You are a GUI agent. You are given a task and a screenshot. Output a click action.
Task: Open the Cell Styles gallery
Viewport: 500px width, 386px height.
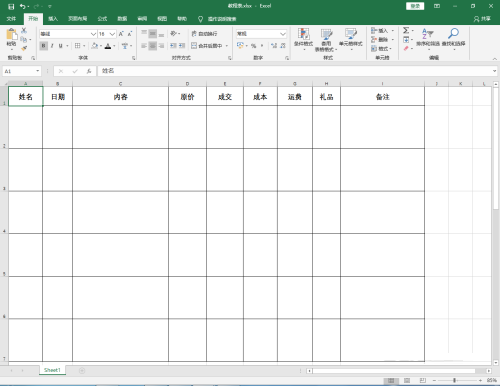click(351, 39)
